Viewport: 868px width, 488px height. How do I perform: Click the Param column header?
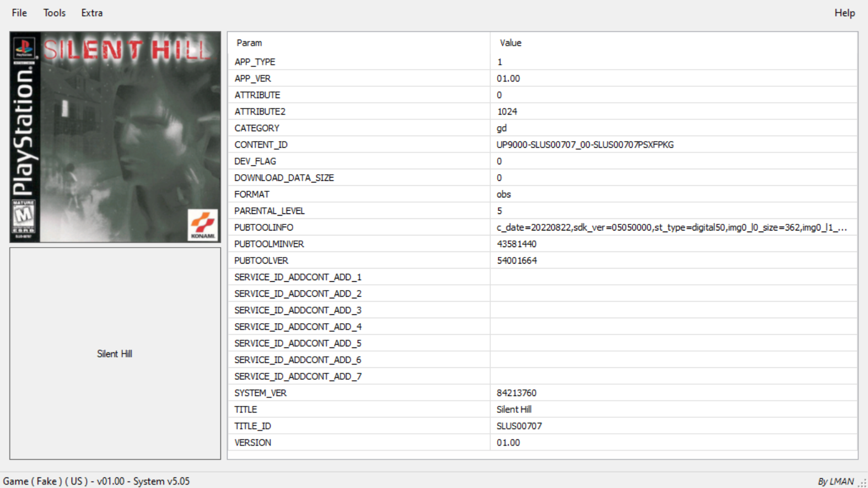click(x=249, y=43)
